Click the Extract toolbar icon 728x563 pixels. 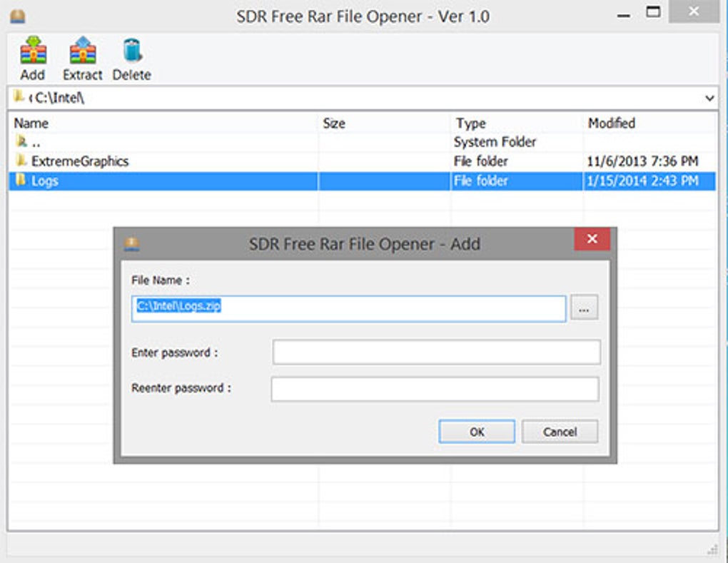83,50
